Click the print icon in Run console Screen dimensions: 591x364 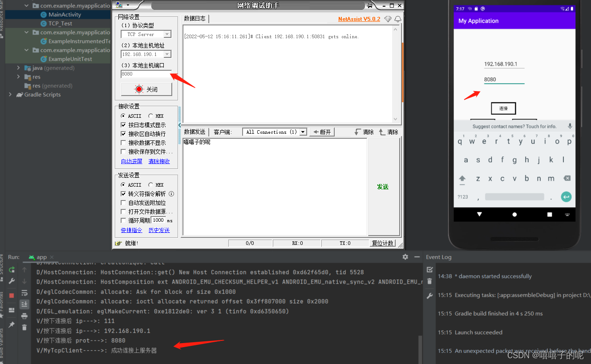24,316
